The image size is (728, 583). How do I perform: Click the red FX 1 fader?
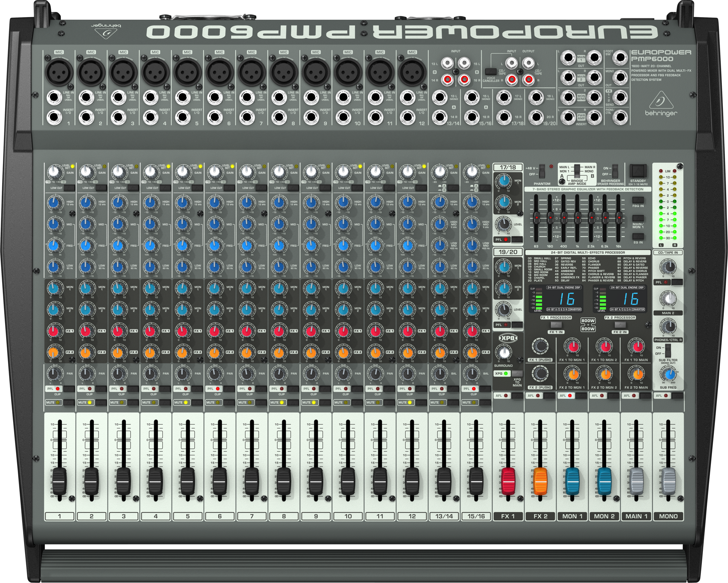[x=508, y=481]
